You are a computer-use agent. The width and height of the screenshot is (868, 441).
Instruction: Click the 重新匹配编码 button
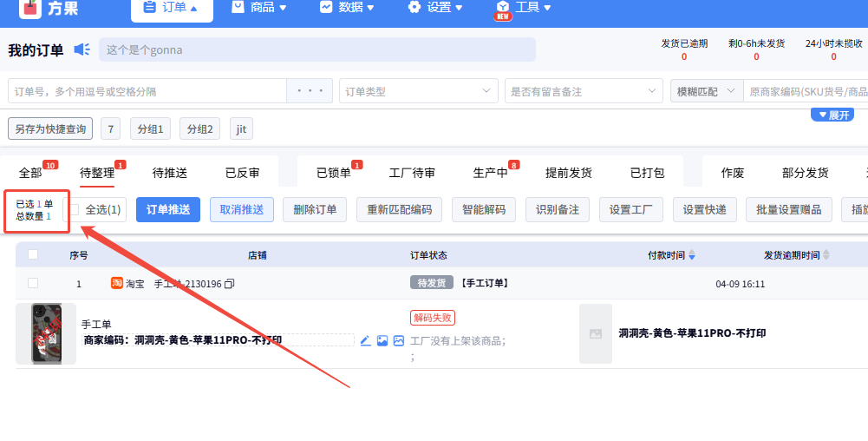pyautogui.click(x=399, y=209)
